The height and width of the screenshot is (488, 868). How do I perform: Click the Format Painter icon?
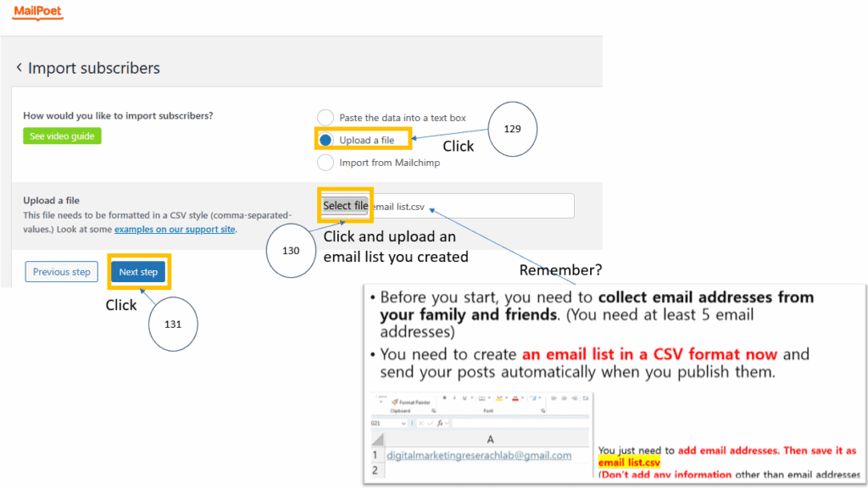pos(395,402)
